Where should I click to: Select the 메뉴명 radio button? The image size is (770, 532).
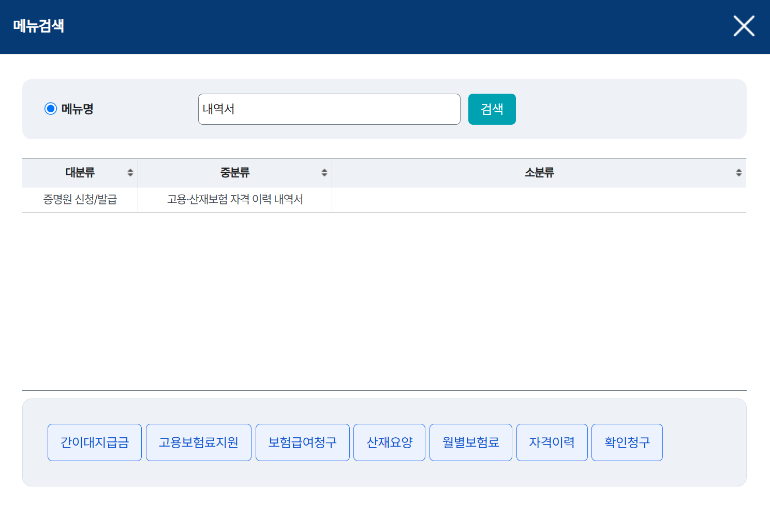[x=51, y=109]
